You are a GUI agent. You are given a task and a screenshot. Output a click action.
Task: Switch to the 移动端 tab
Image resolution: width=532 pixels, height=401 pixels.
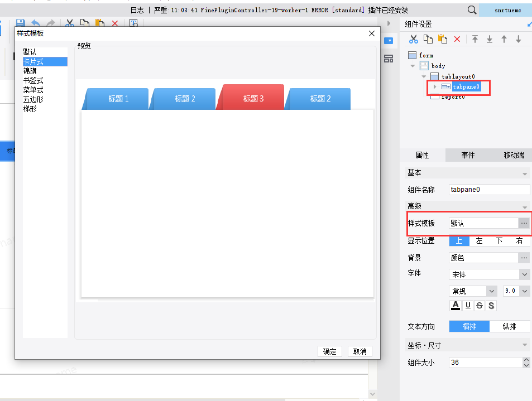click(x=514, y=155)
